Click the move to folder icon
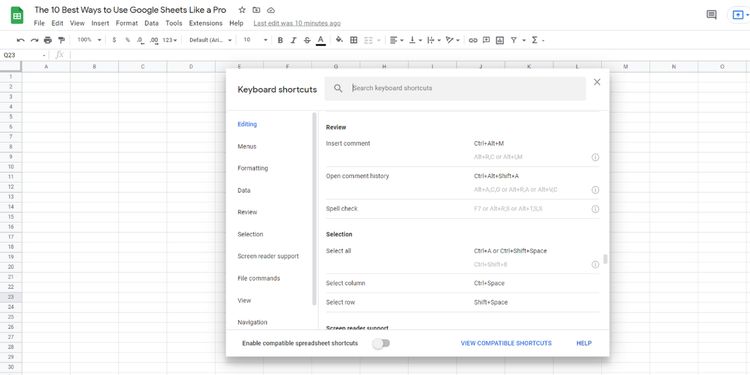750x375 pixels. pyautogui.click(x=256, y=10)
